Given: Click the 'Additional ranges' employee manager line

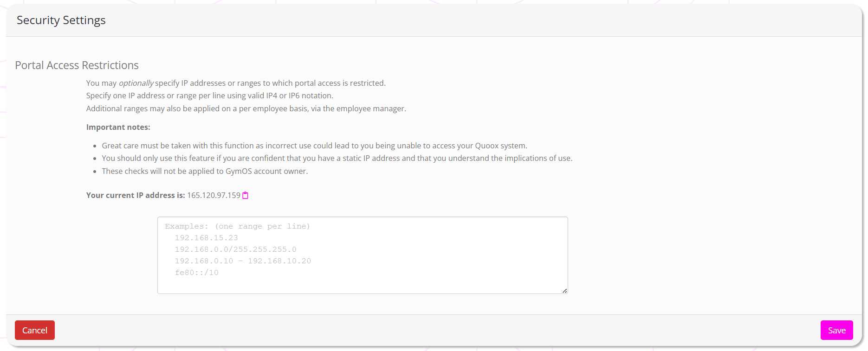Looking at the screenshot, I should point(246,108).
